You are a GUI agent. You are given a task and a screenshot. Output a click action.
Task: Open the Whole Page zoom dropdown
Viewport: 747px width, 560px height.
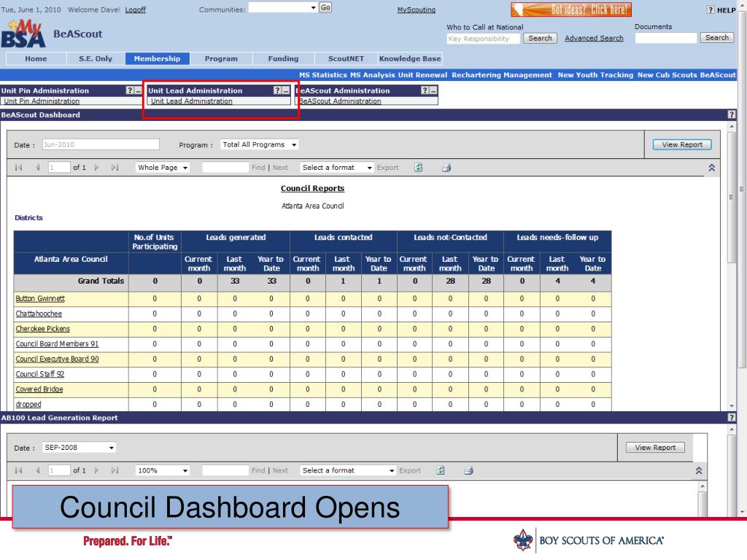tap(163, 168)
